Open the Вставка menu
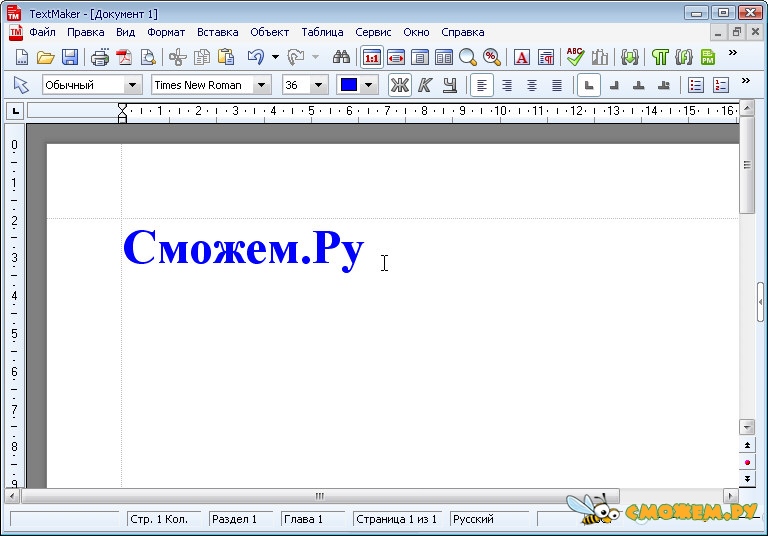Viewport: 768px width, 536px height. click(217, 32)
